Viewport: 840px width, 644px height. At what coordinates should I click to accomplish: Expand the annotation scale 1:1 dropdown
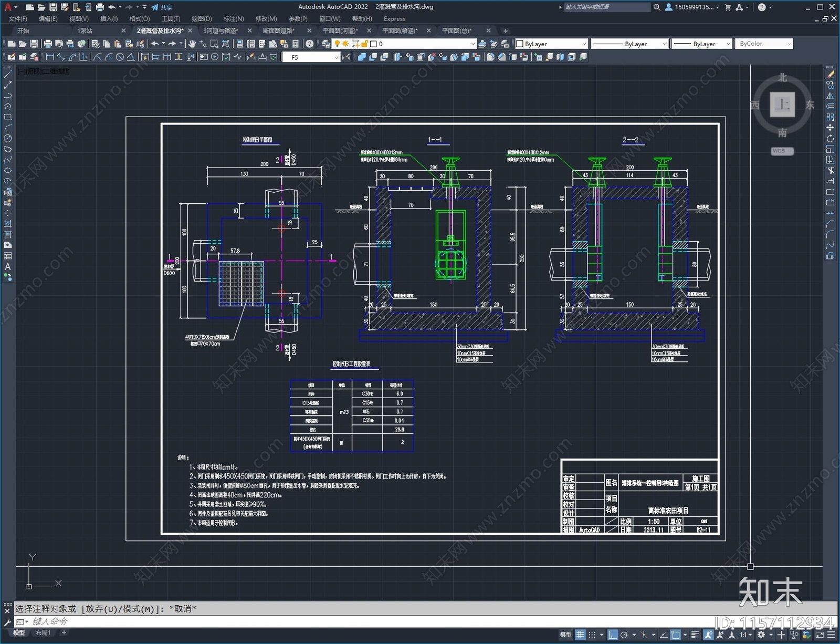tap(745, 635)
